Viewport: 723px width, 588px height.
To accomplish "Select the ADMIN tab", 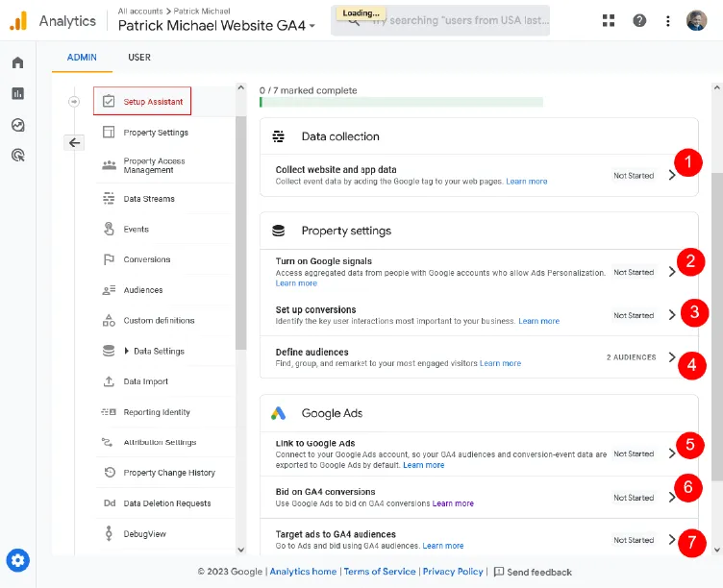I will (82, 58).
